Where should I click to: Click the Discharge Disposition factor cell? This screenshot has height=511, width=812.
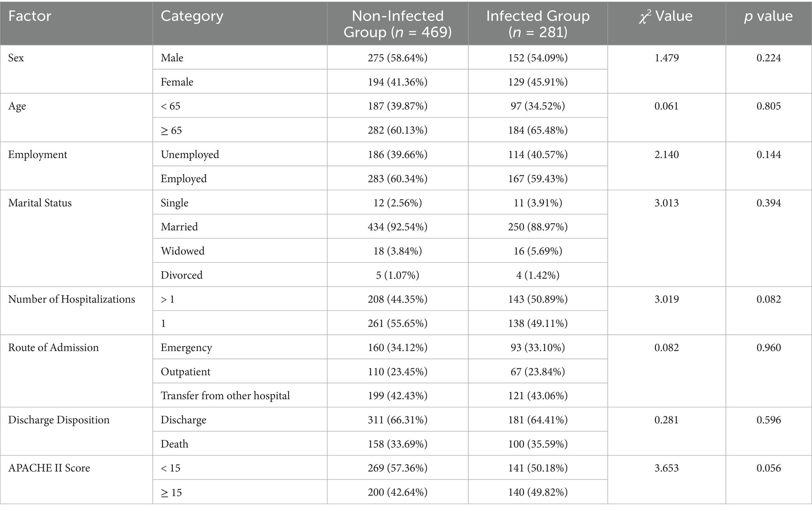click(59, 420)
